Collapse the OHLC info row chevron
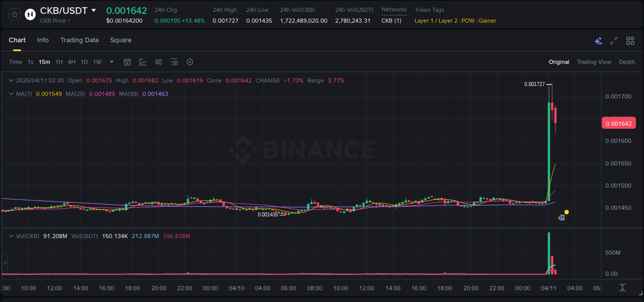This screenshot has height=302, width=644. [x=11, y=80]
